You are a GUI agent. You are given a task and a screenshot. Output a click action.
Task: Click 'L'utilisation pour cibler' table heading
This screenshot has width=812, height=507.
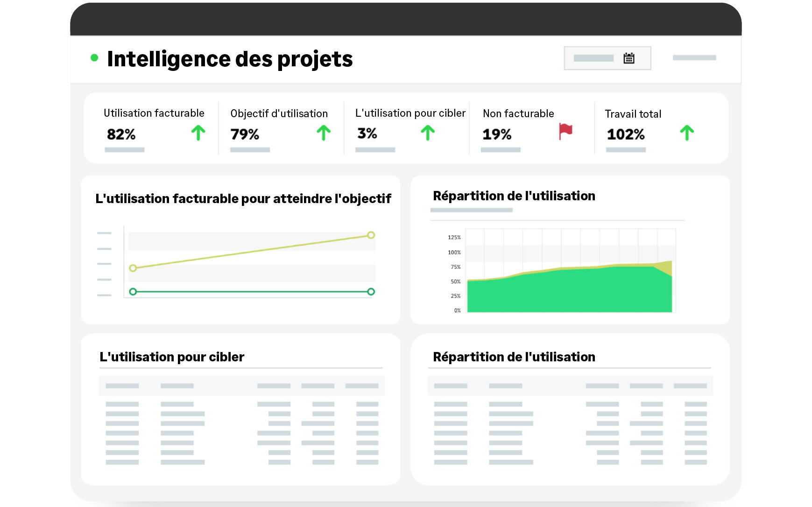172,357
